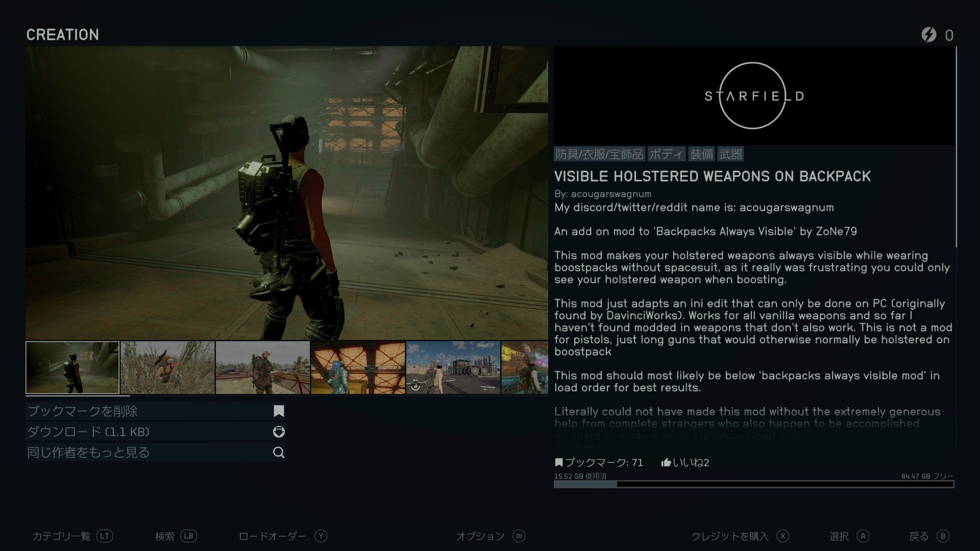Open オプション menu
Viewport: 980px width, 551px height.
click(480, 536)
